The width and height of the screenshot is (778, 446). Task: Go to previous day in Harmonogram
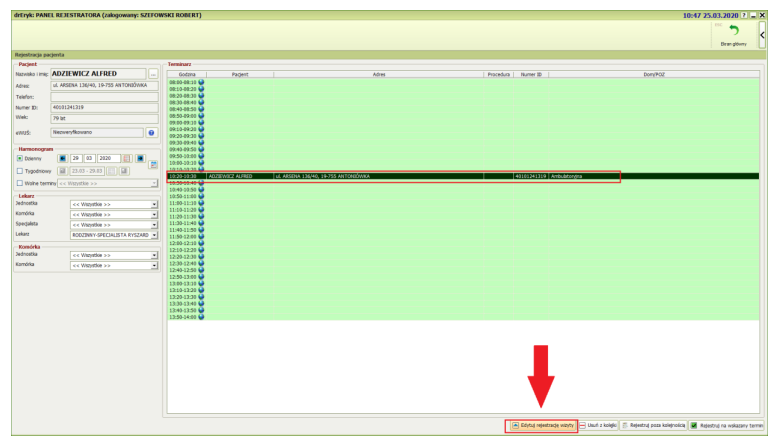62,158
